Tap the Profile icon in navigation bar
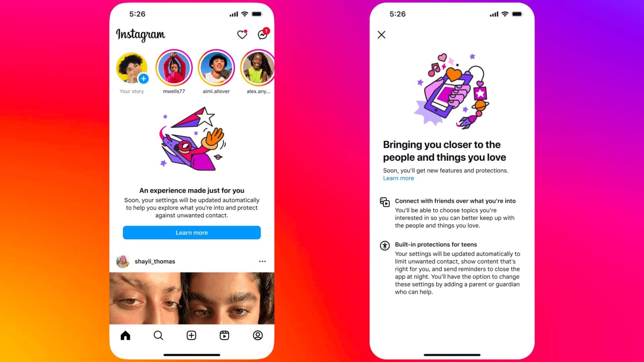 pyautogui.click(x=257, y=335)
